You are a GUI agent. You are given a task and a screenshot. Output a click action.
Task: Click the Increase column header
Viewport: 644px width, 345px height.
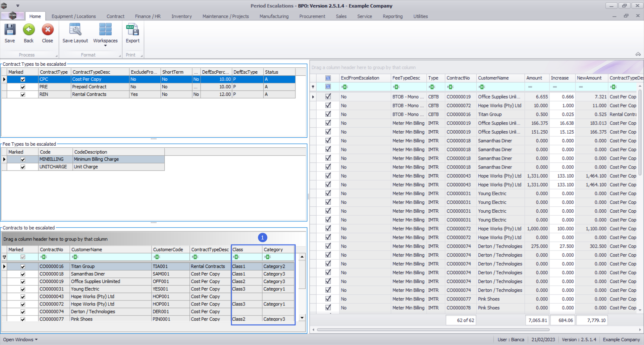tap(559, 78)
